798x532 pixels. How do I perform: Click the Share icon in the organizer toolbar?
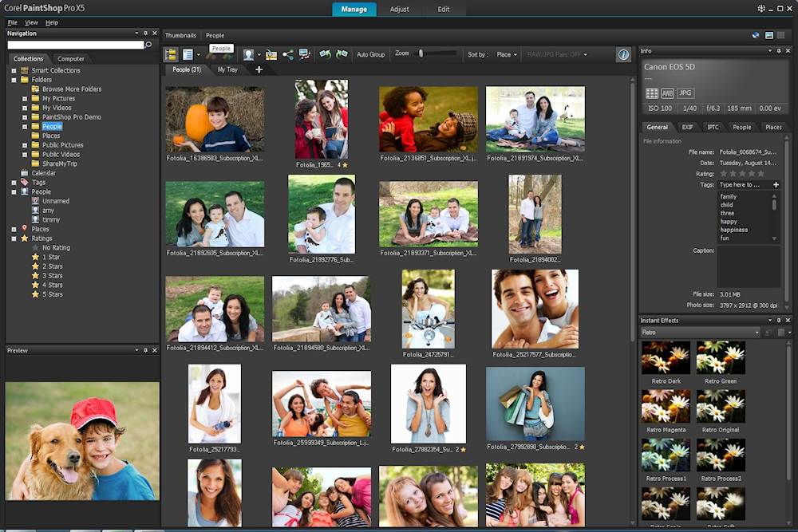(287, 54)
